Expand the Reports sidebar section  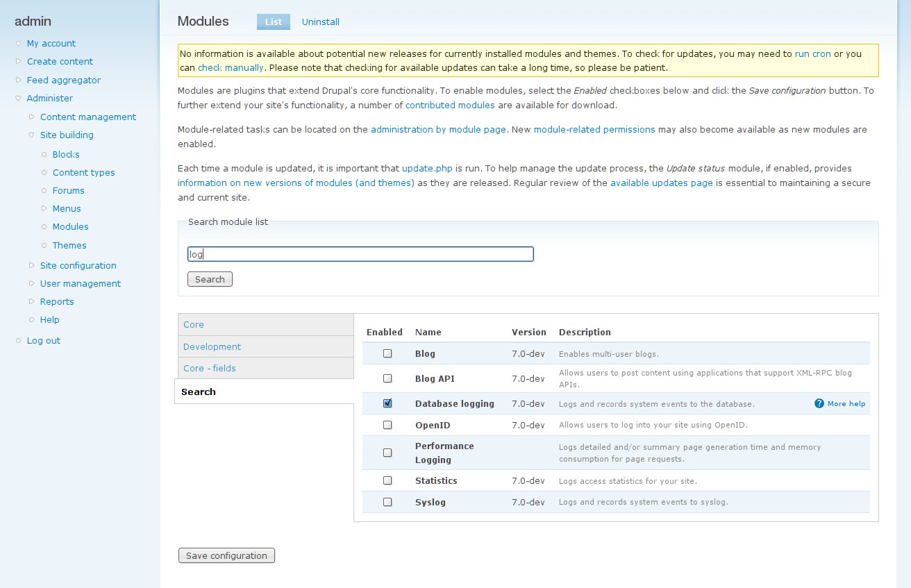coord(56,301)
